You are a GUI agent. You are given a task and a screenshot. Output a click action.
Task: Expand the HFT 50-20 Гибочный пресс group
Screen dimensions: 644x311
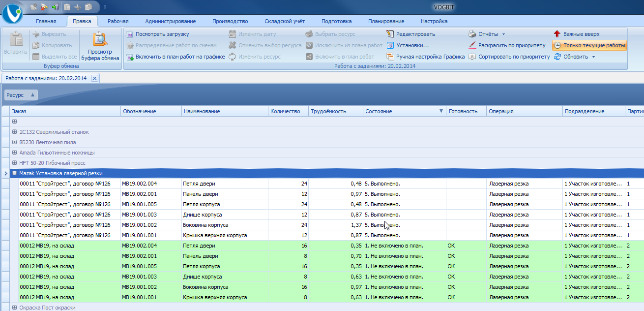15,163
